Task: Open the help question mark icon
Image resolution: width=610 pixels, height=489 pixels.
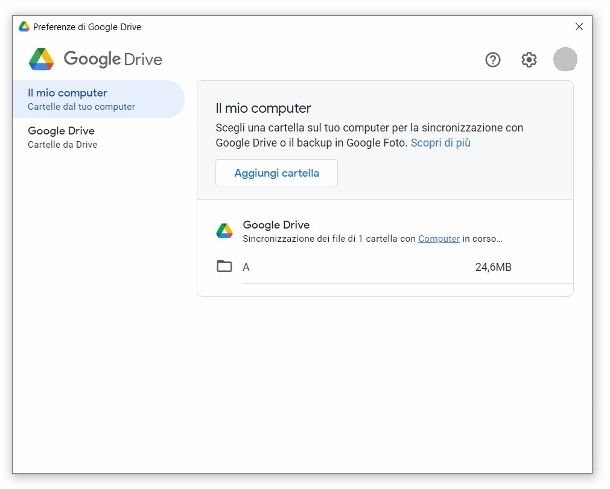Action: [x=493, y=60]
